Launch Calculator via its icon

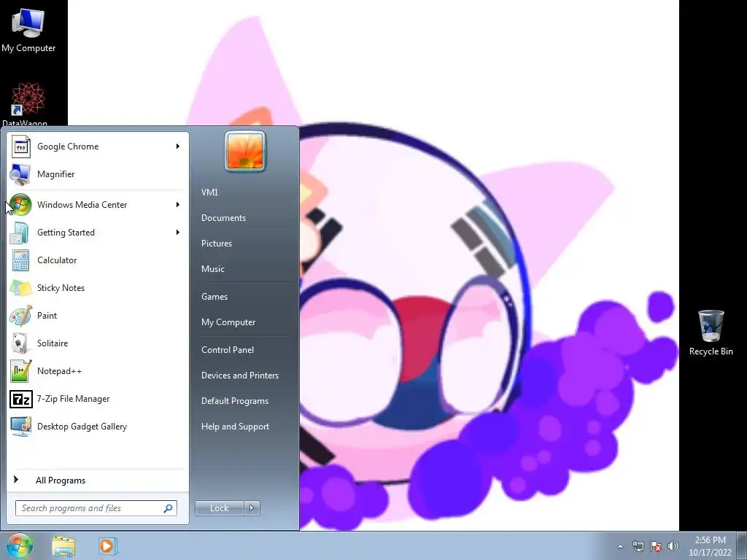tap(21, 260)
